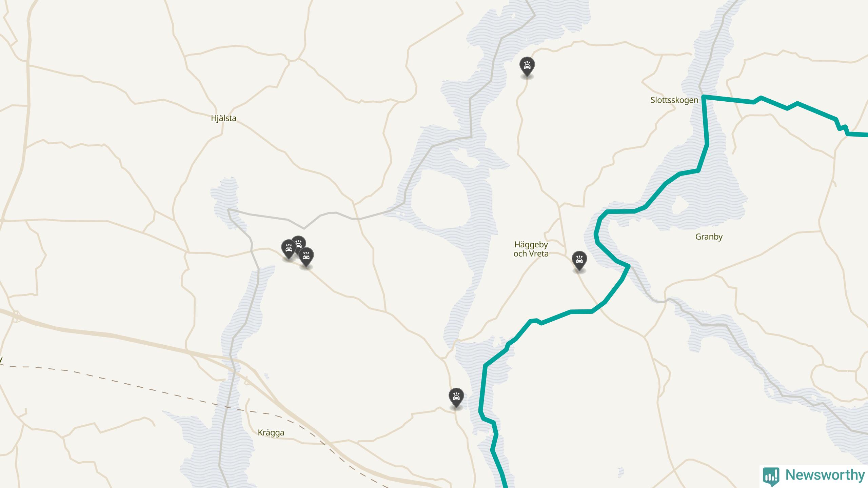The image size is (868, 488).
Task: Open the car accident marker northeast of Krägga by the teal line
Action: pyautogui.click(x=456, y=398)
